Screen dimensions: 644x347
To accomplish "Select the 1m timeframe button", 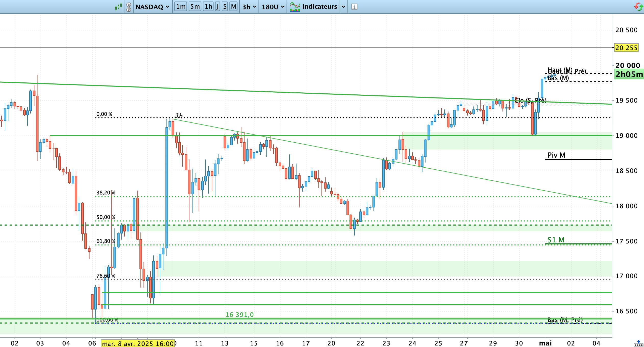I will pyautogui.click(x=181, y=7).
